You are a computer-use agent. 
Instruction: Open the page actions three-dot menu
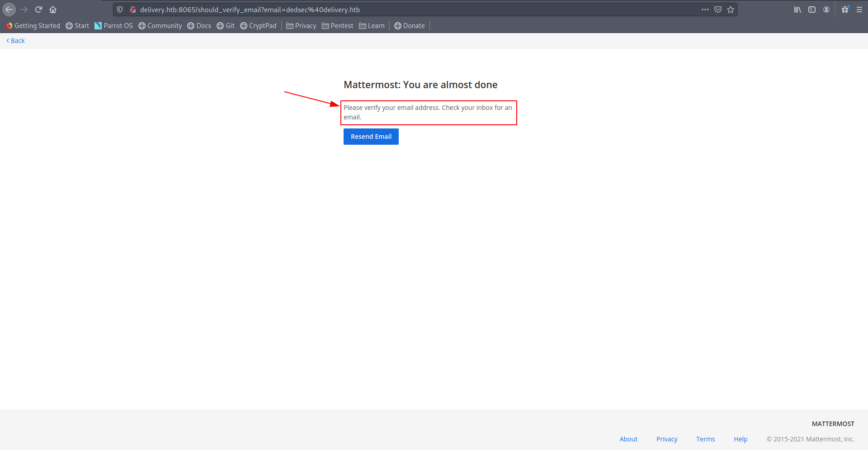pos(705,9)
